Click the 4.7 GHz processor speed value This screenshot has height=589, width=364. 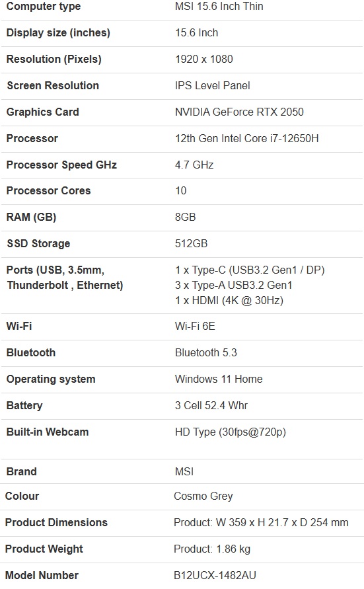tap(194, 165)
